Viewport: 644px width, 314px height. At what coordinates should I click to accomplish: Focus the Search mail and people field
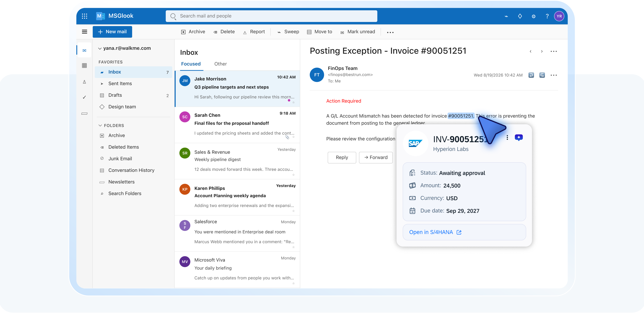[x=271, y=16]
